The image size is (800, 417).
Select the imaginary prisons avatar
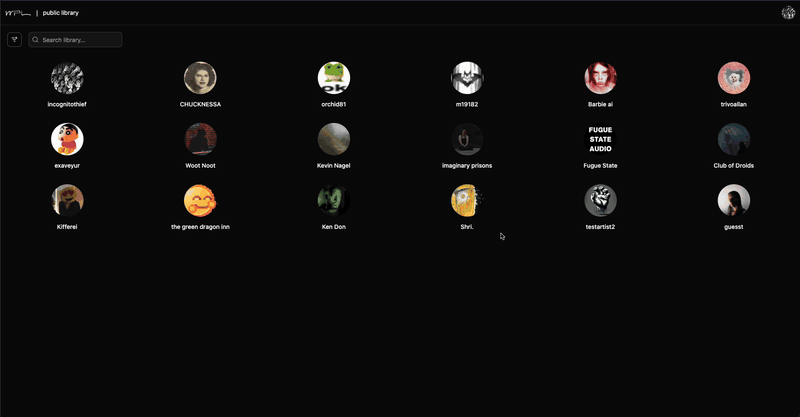[x=467, y=139]
